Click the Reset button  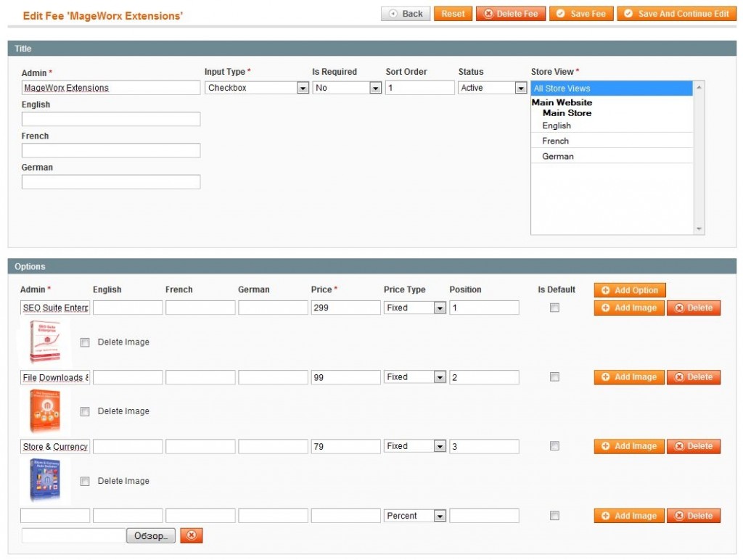(453, 14)
